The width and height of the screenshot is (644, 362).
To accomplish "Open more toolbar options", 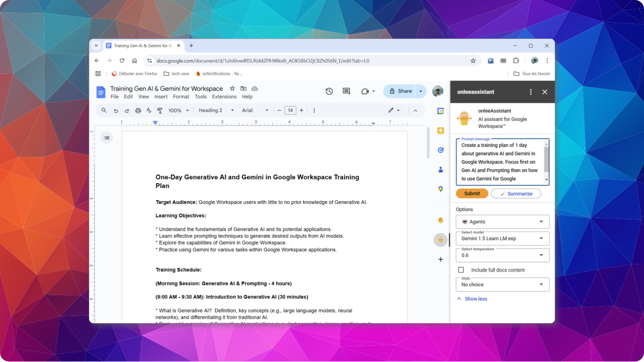I will (x=314, y=111).
